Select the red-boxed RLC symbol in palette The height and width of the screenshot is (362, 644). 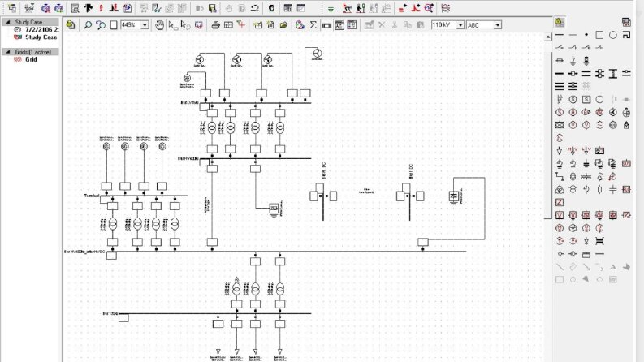(x=626, y=189)
